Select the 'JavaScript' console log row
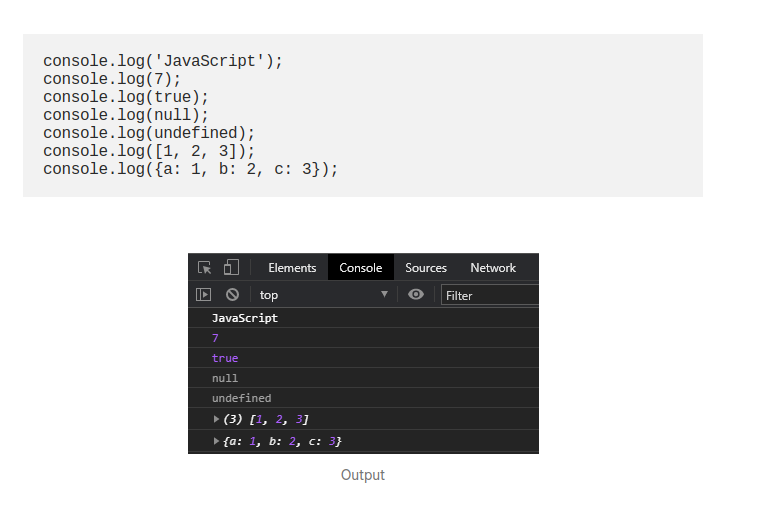The image size is (772, 513). (x=245, y=318)
